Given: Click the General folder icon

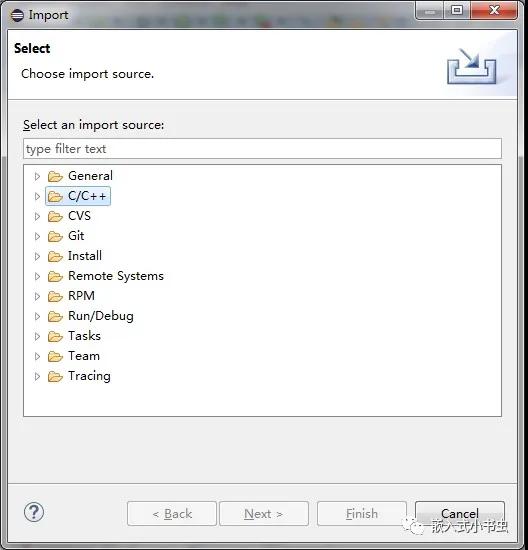Looking at the screenshot, I should tap(55, 176).
